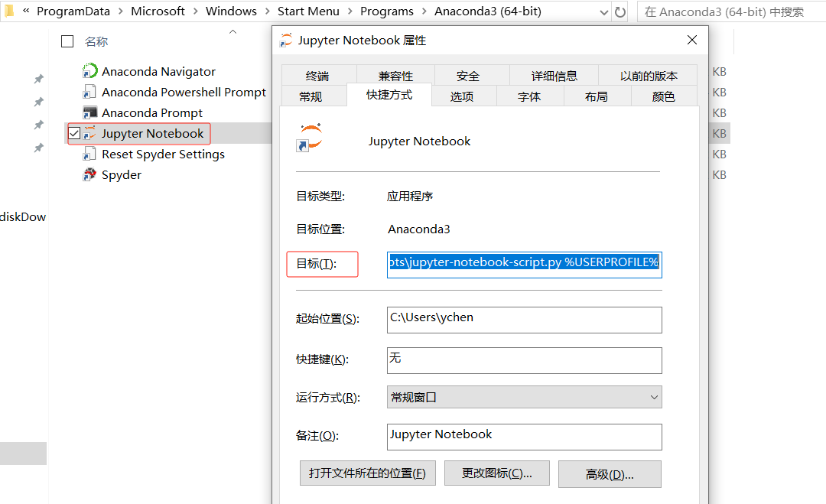
Task: Close the Jupyter Notebook 属性 dialog
Action: pos(692,40)
